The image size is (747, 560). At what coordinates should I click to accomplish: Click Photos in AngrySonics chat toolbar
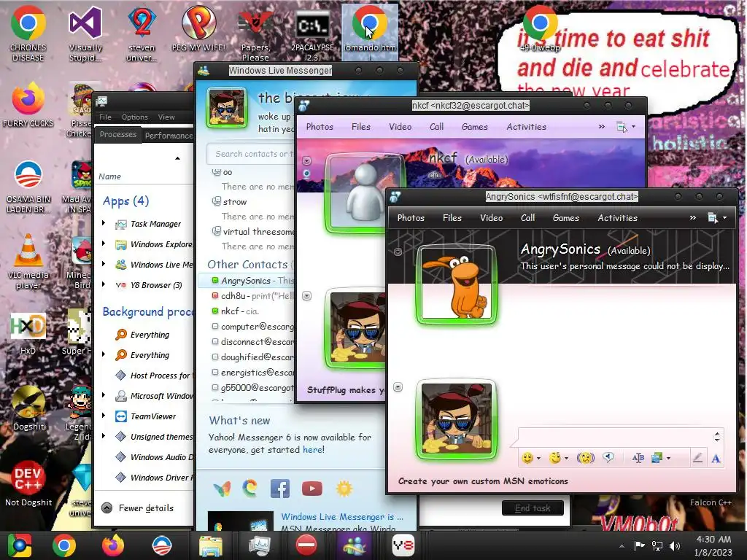coord(411,217)
